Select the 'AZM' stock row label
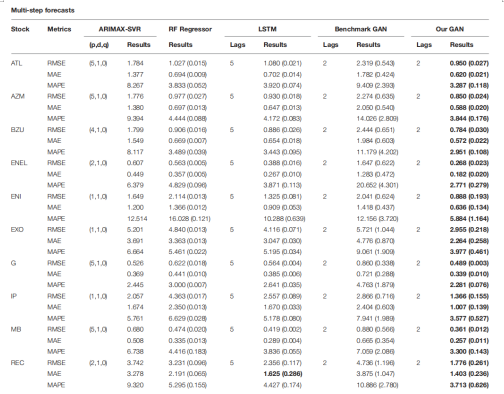This screenshot has height=394, width=504. [x=18, y=96]
